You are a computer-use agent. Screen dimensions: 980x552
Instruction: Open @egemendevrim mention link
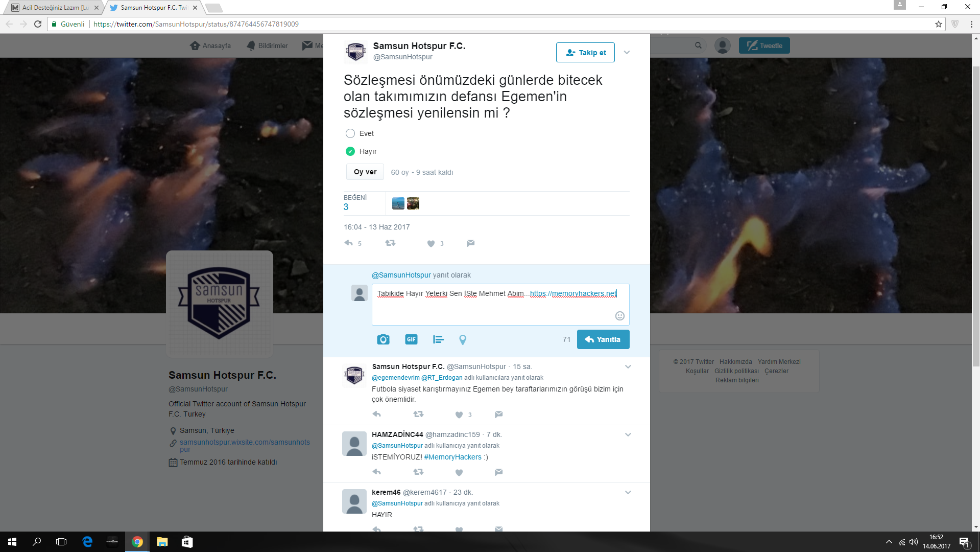click(x=396, y=378)
